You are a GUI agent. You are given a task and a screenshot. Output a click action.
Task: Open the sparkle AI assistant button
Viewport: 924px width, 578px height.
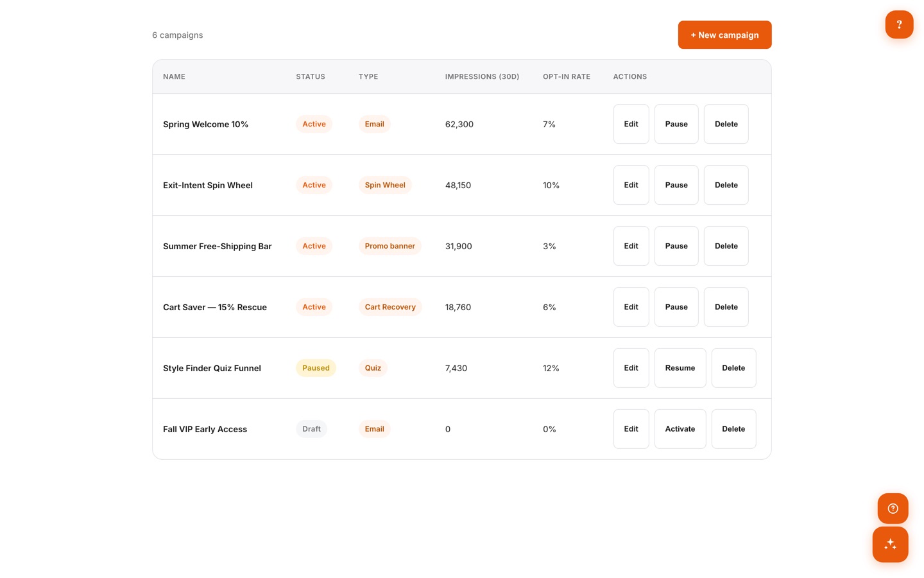(890, 545)
